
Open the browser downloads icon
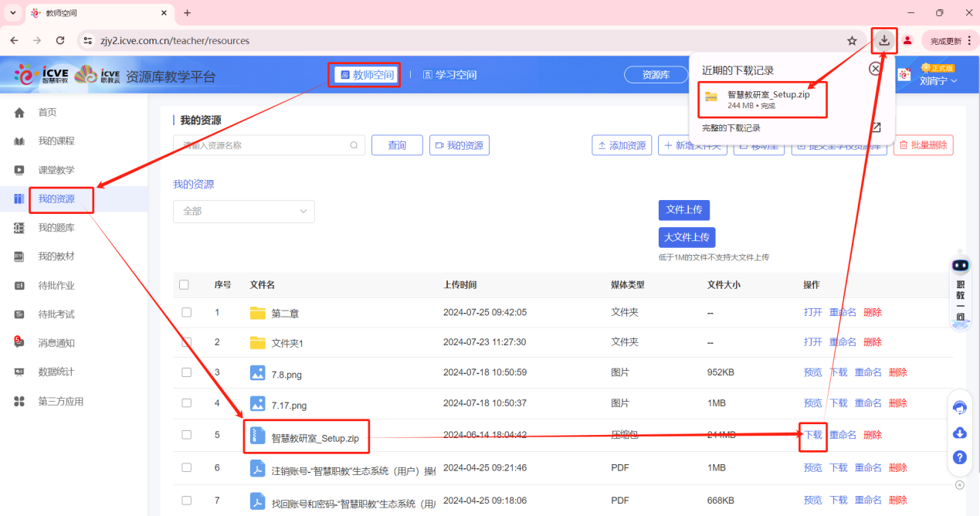point(884,41)
